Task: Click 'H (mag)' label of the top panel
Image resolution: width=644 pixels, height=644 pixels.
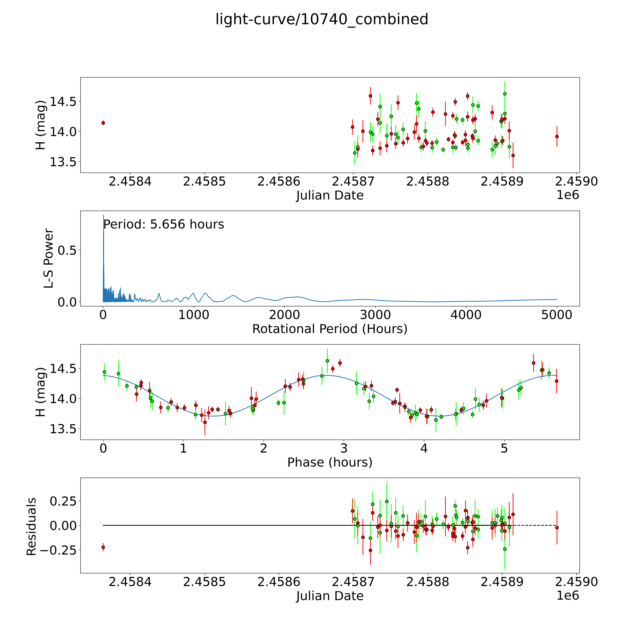Action: 41,125
